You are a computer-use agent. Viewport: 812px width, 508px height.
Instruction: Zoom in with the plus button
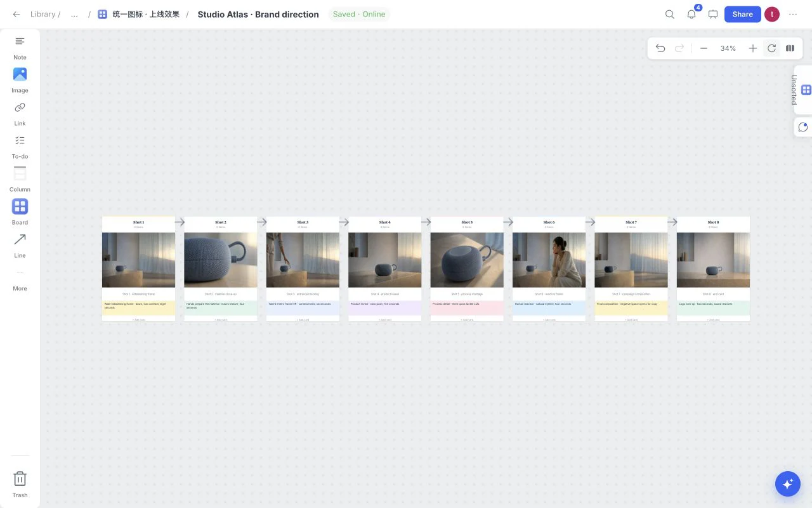click(752, 48)
